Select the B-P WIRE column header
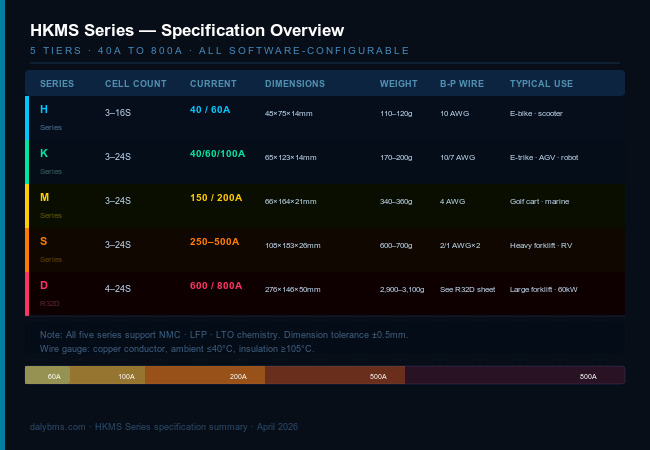Image resolution: width=650 pixels, height=450 pixels. [461, 83]
